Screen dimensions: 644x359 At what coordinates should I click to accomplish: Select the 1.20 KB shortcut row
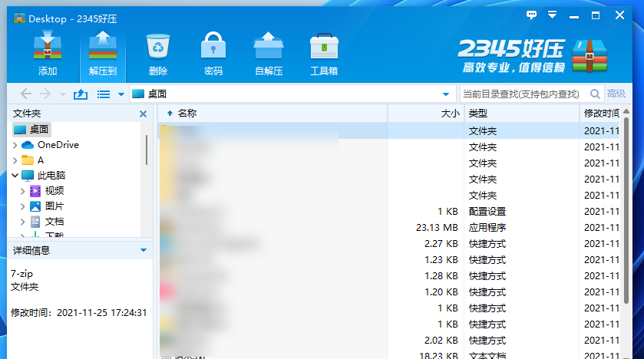tap(389, 291)
